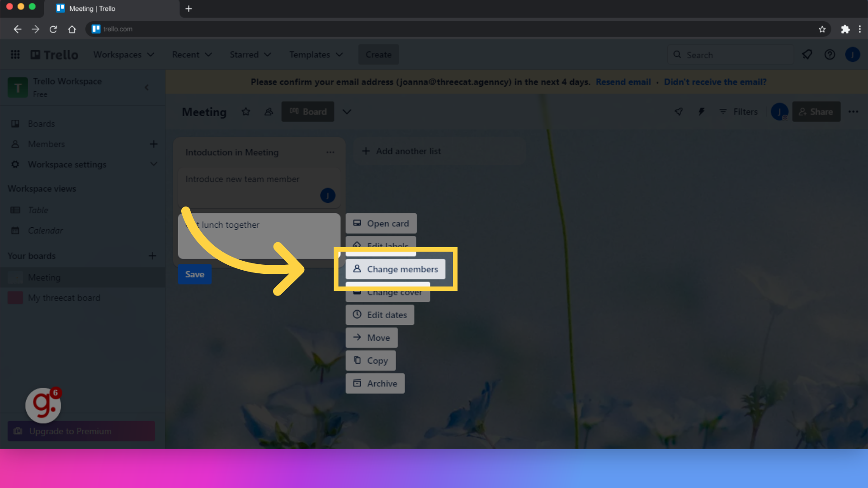The height and width of the screenshot is (488, 868).
Task: Click the Create button in header
Action: tap(378, 55)
